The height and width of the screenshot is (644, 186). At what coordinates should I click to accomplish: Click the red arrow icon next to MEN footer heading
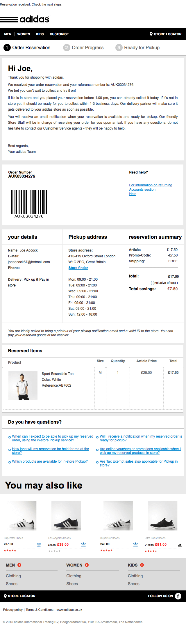19,565
